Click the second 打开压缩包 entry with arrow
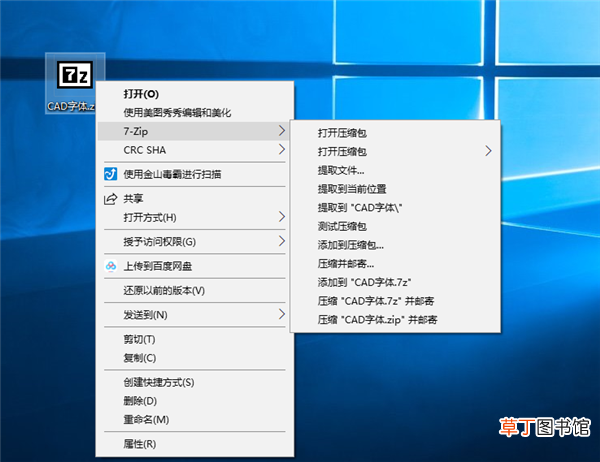Image resolution: width=600 pixels, height=462 pixels. tap(395, 152)
